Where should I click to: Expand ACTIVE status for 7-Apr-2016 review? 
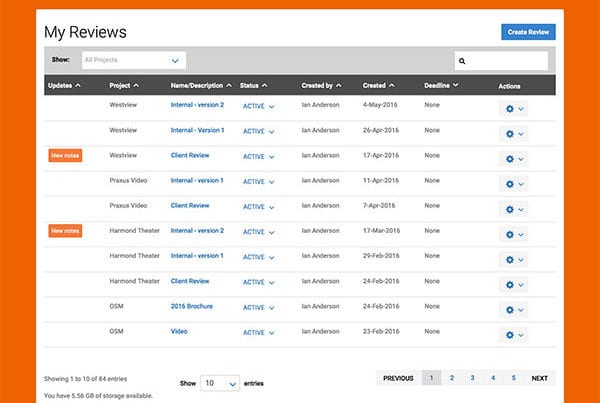[x=259, y=207]
